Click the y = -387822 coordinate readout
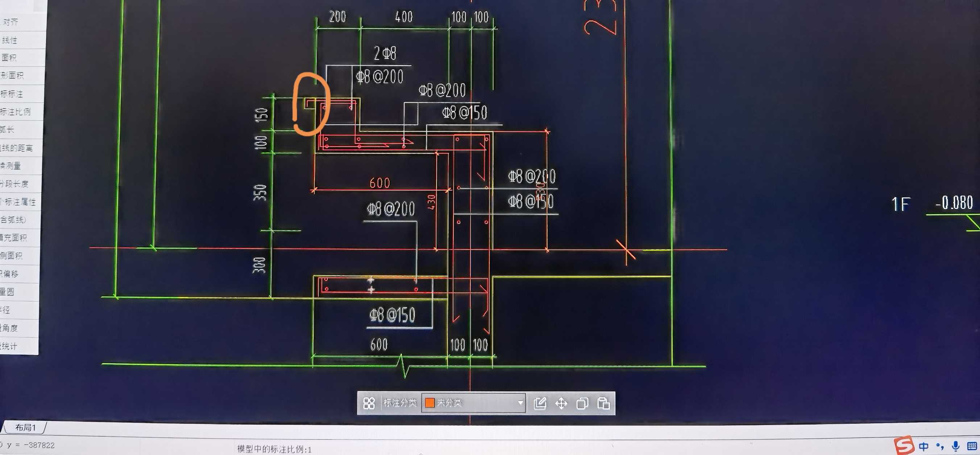Image resolution: width=980 pixels, height=455 pixels. coord(30,445)
